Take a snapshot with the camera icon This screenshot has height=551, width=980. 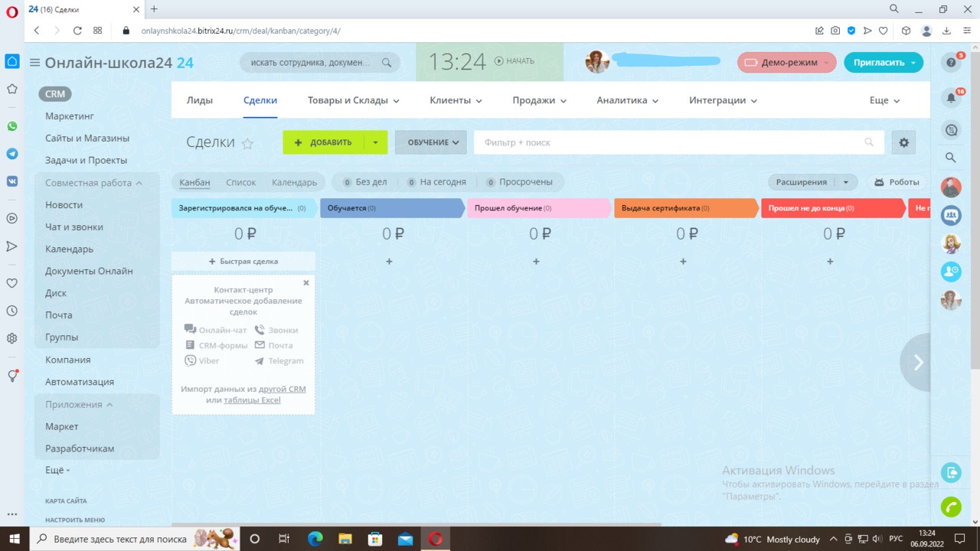click(835, 31)
